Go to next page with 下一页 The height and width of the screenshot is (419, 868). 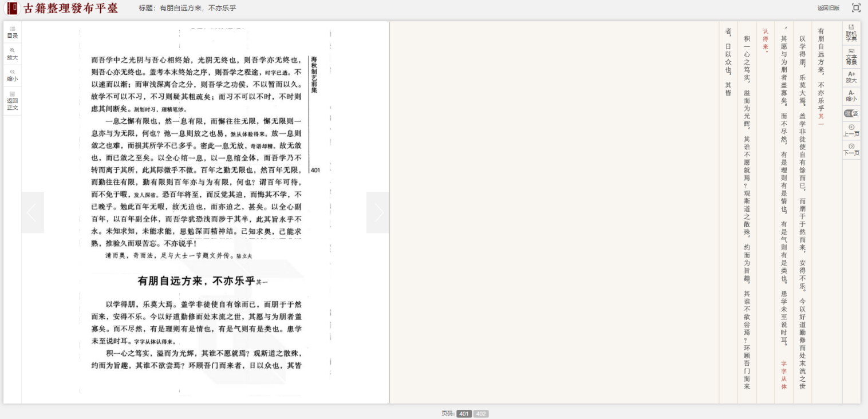click(x=851, y=149)
